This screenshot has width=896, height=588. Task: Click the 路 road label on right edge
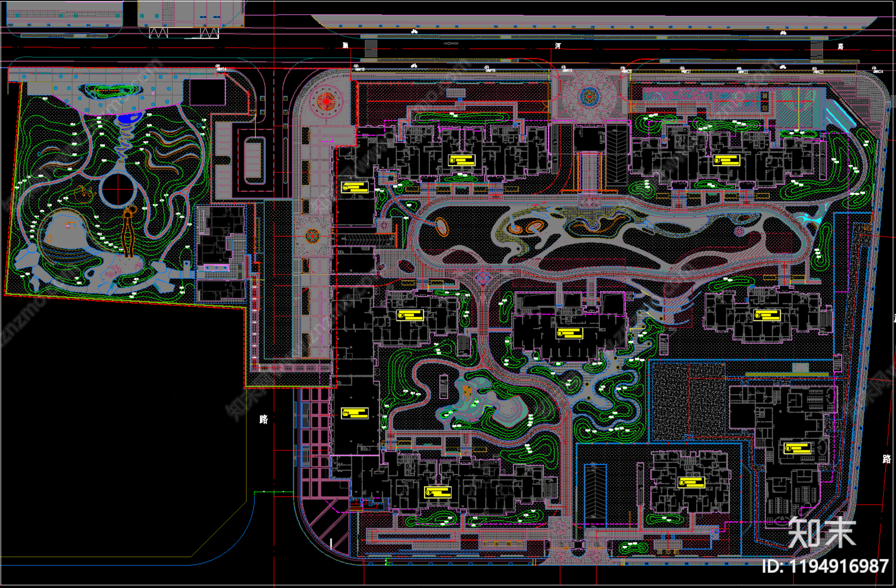point(886,459)
